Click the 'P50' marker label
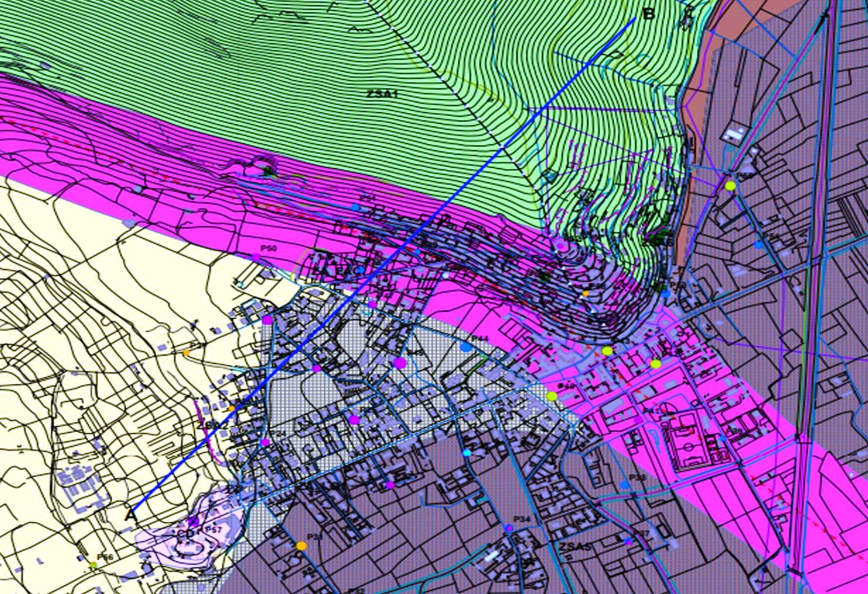This screenshot has width=868, height=594. click(x=269, y=248)
